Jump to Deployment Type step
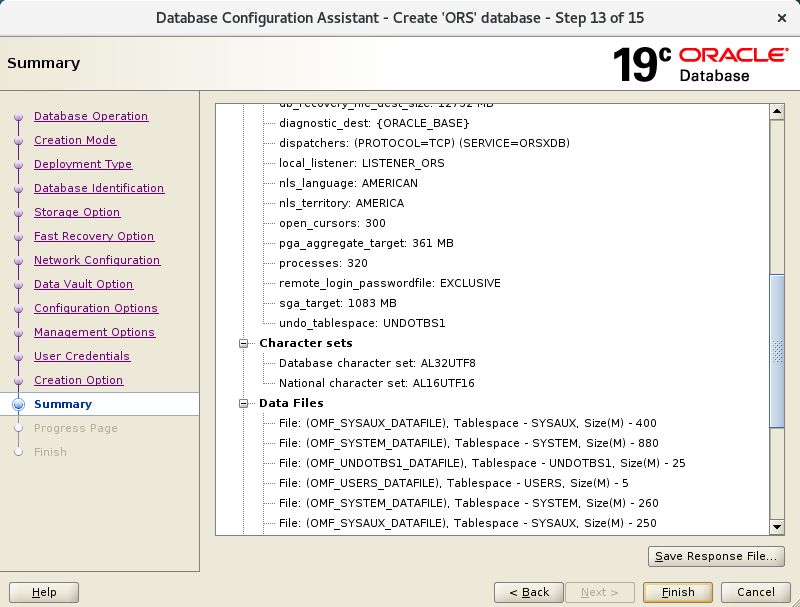 tap(83, 164)
